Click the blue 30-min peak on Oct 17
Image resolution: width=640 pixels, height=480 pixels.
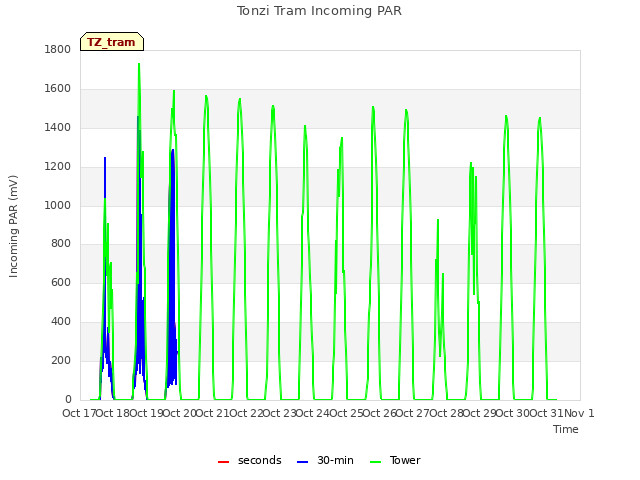click(105, 158)
